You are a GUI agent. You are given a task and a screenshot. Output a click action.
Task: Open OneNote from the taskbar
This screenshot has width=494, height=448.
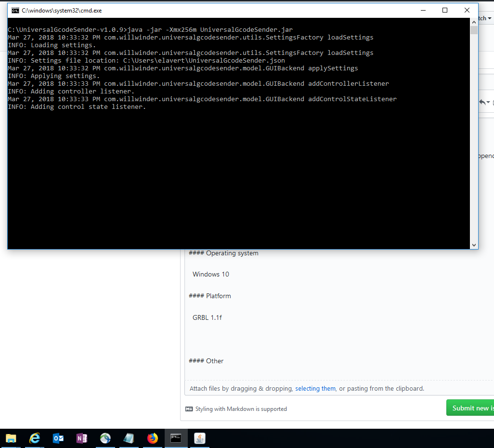pos(82,438)
